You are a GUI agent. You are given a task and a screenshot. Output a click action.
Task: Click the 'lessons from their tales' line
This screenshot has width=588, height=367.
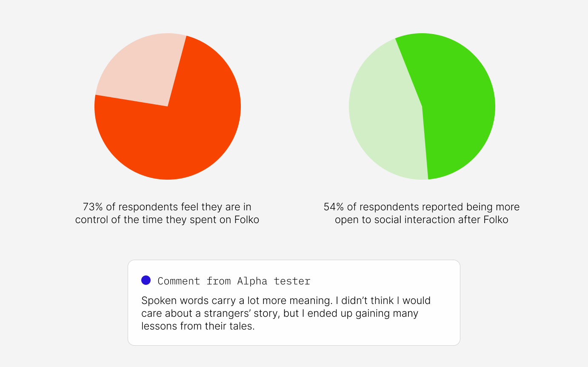point(198,327)
